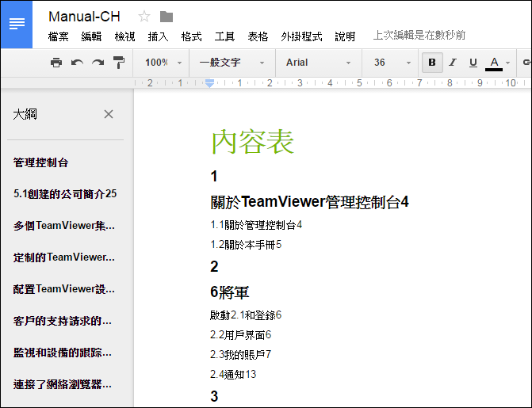Open the 工具 menu

coord(224,36)
